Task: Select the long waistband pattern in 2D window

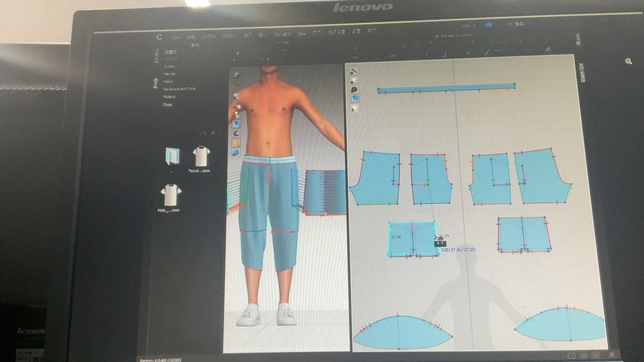Action: click(x=446, y=88)
